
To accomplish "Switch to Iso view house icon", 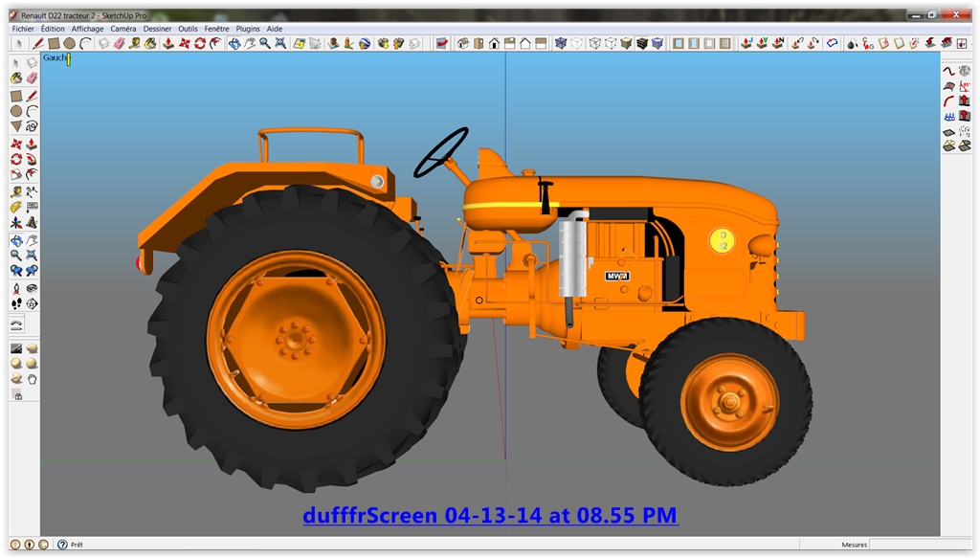I will pos(463,43).
